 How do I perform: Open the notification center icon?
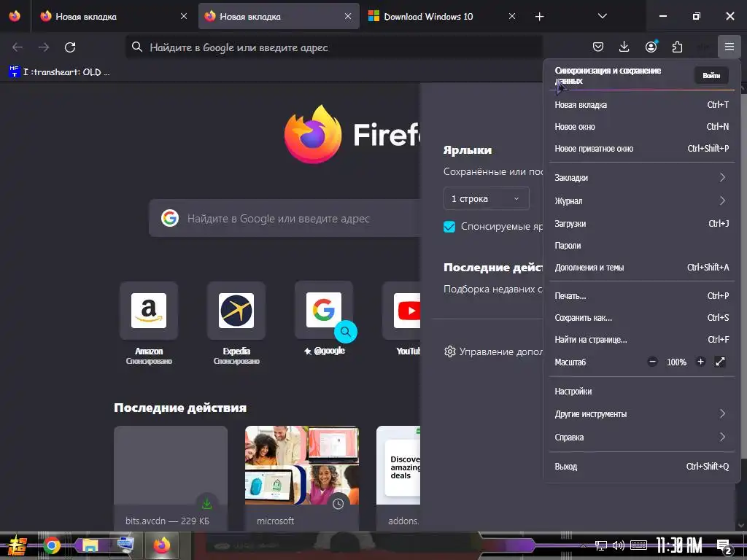click(x=724, y=547)
